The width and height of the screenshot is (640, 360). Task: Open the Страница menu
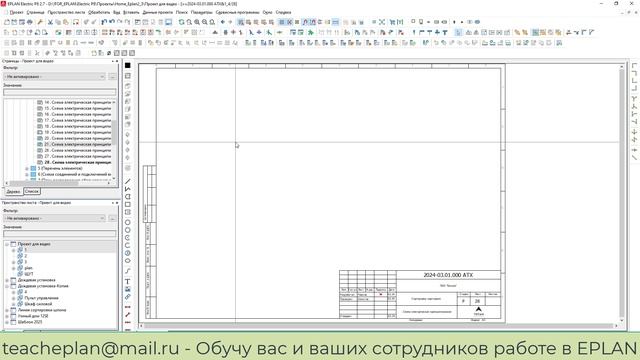click(36, 12)
